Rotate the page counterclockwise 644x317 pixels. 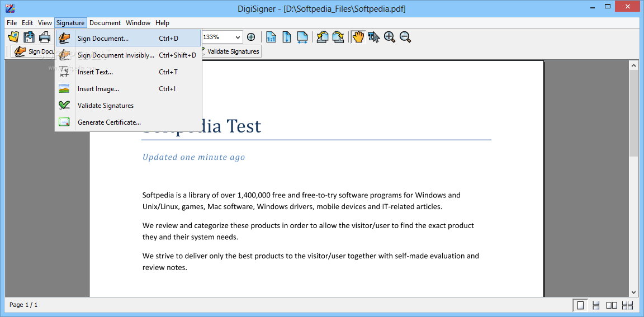click(323, 37)
